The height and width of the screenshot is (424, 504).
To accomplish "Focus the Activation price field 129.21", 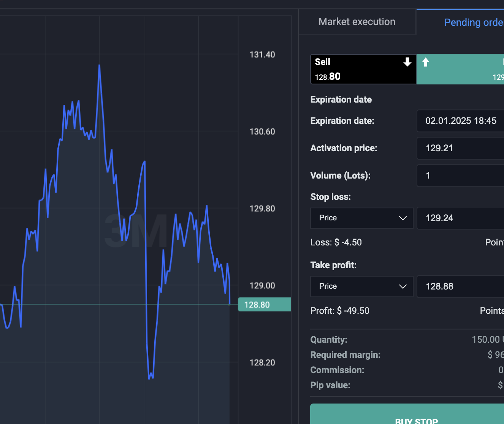I will (461, 148).
